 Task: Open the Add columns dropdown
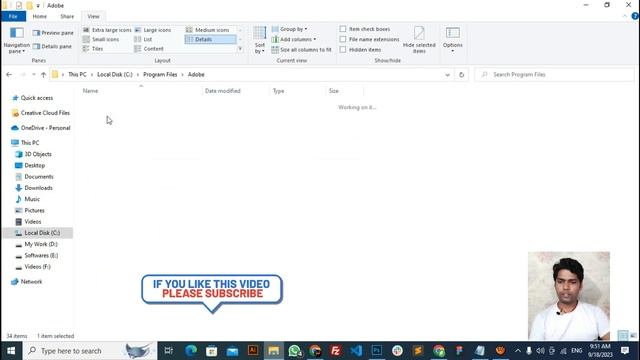293,39
